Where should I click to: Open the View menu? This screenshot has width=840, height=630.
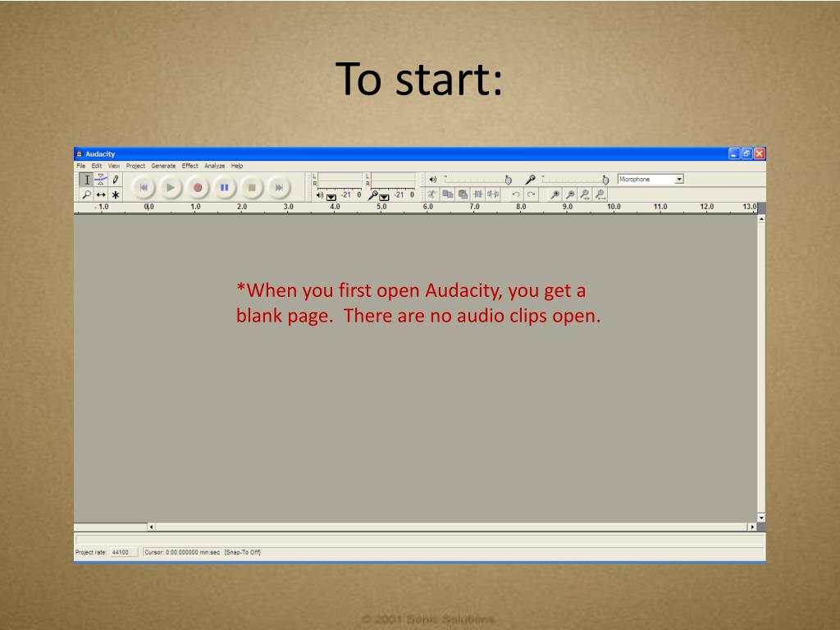coord(114,166)
